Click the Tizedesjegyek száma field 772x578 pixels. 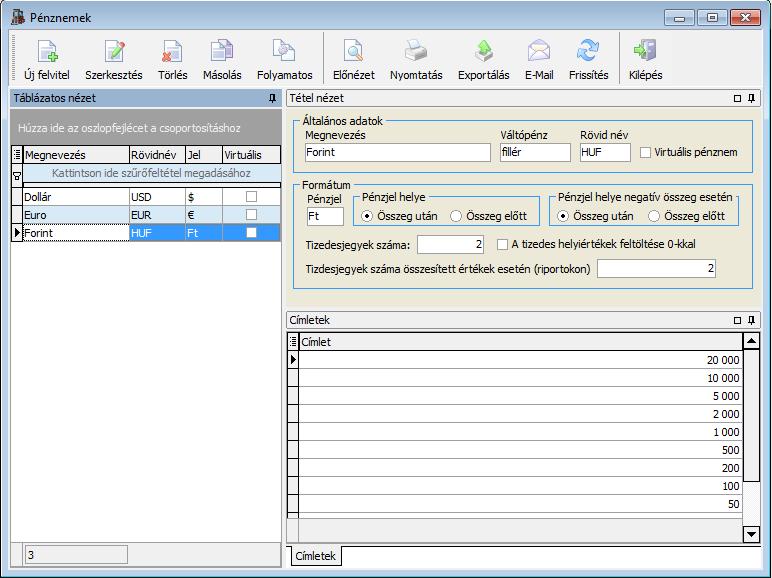pos(450,245)
